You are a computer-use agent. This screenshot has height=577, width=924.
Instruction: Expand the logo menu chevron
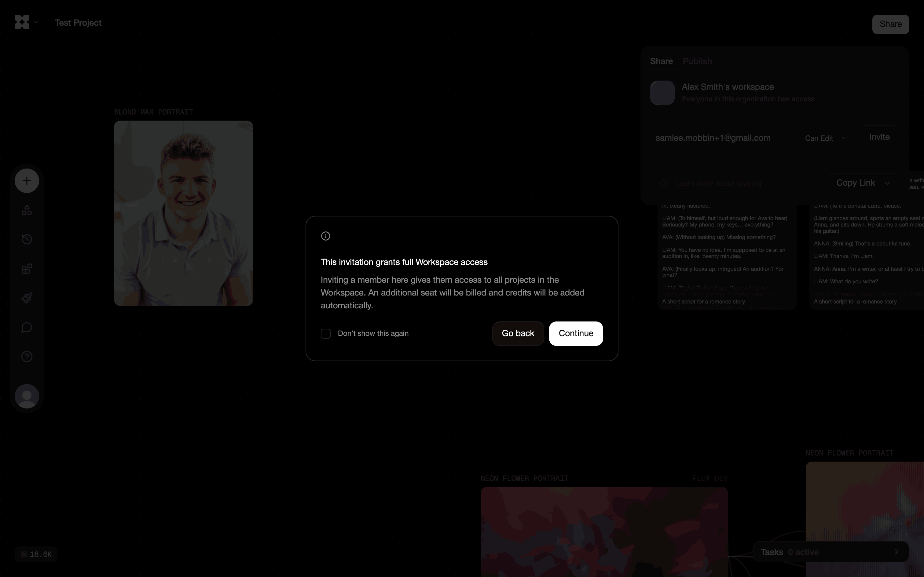(x=36, y=22)
